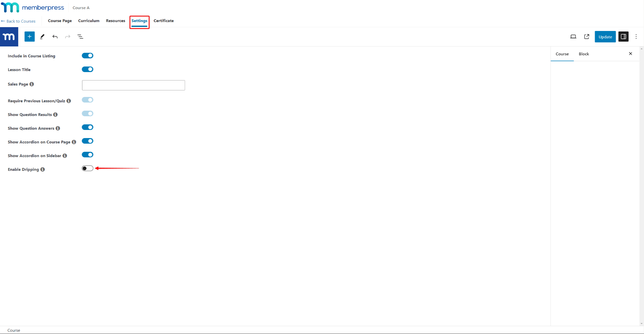The height and width of the screenshot is (334, 644).
Task: Click the Update button
Action: [605, 37]
